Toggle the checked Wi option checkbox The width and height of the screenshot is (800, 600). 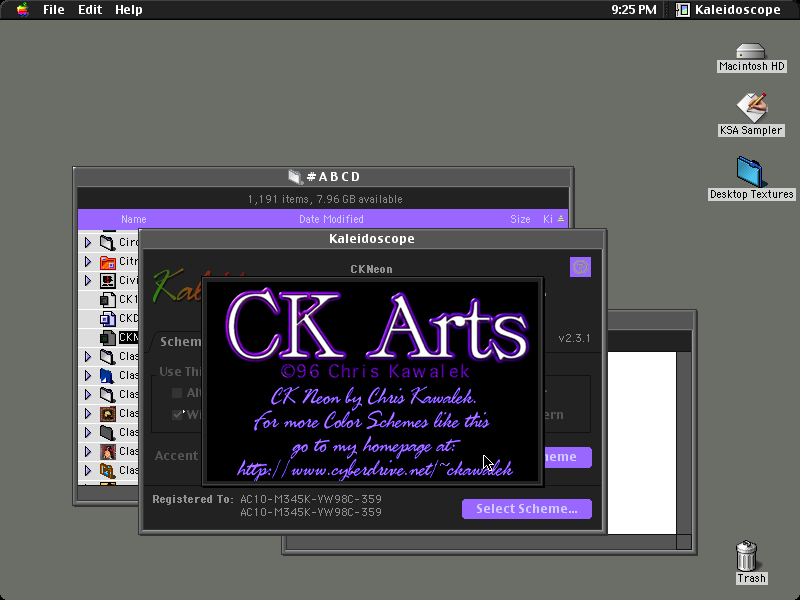(x=177, y=414)
